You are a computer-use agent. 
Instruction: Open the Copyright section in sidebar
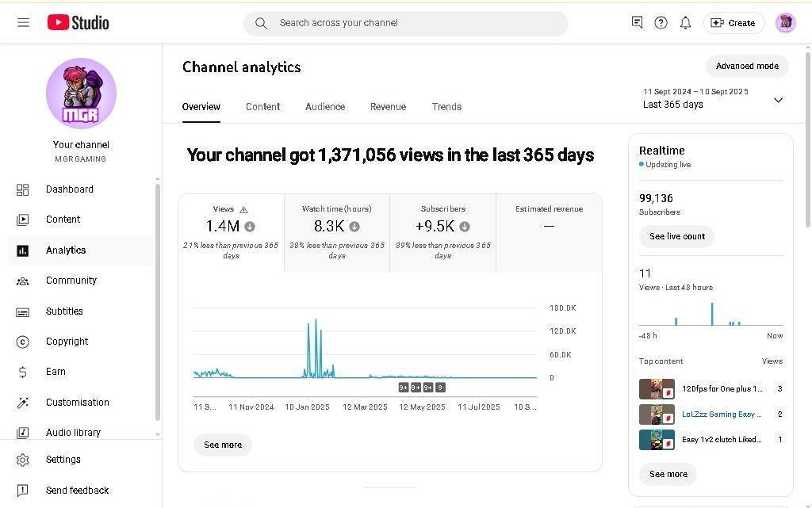tap(67, 342)
